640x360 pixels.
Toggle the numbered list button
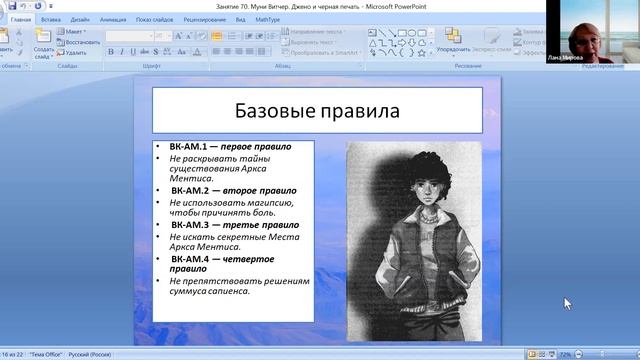(x=232, y=36)
